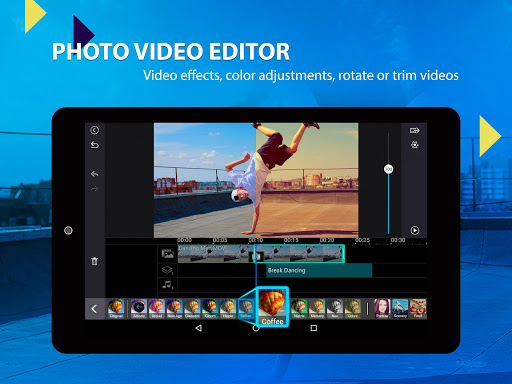Select the Food filter thumbnail

[x=418, y=309]
